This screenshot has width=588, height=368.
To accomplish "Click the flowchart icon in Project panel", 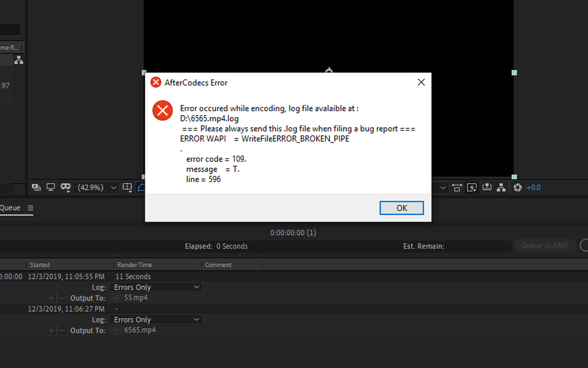I will click(x=19, y=60).
